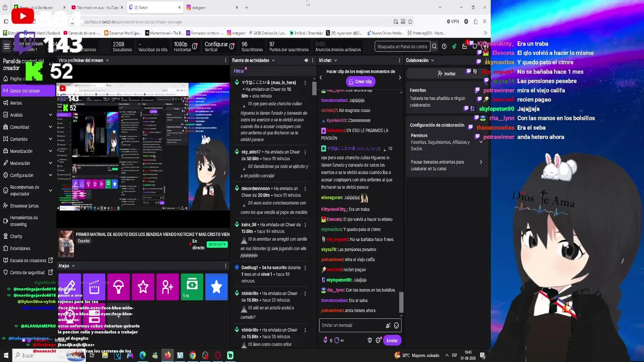The width and height of the screenshot is (644, 362).
Task: Open options for kaira_38 cheer event
Action: [305, 225]
